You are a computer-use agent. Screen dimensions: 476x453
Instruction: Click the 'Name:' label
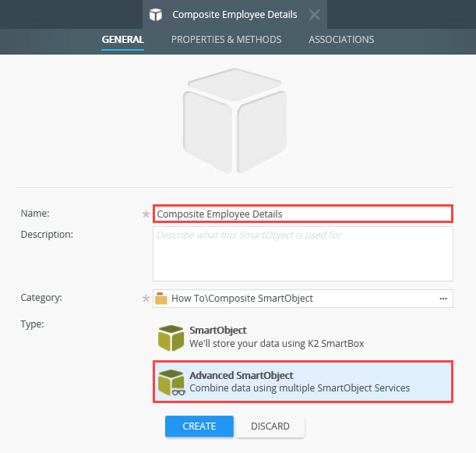35,214
